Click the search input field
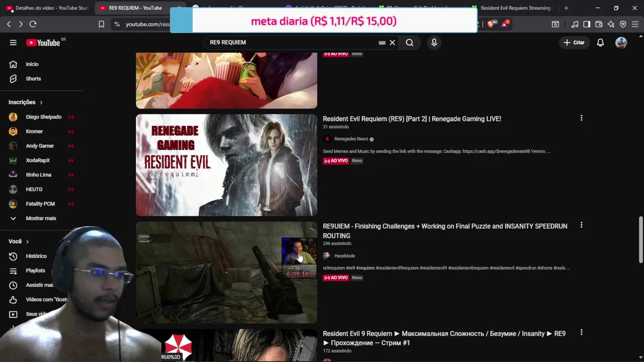 coord(292,43)
